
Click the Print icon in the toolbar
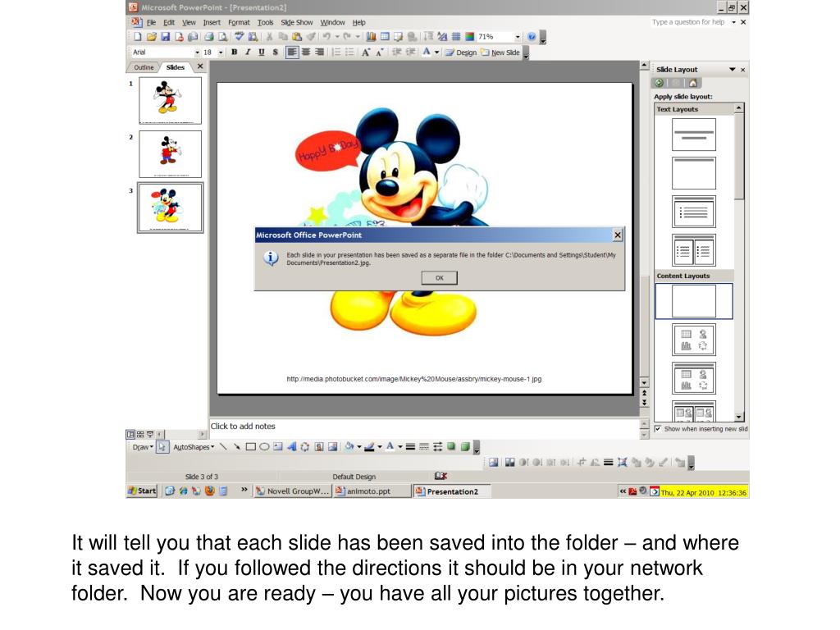click(209, 37)
